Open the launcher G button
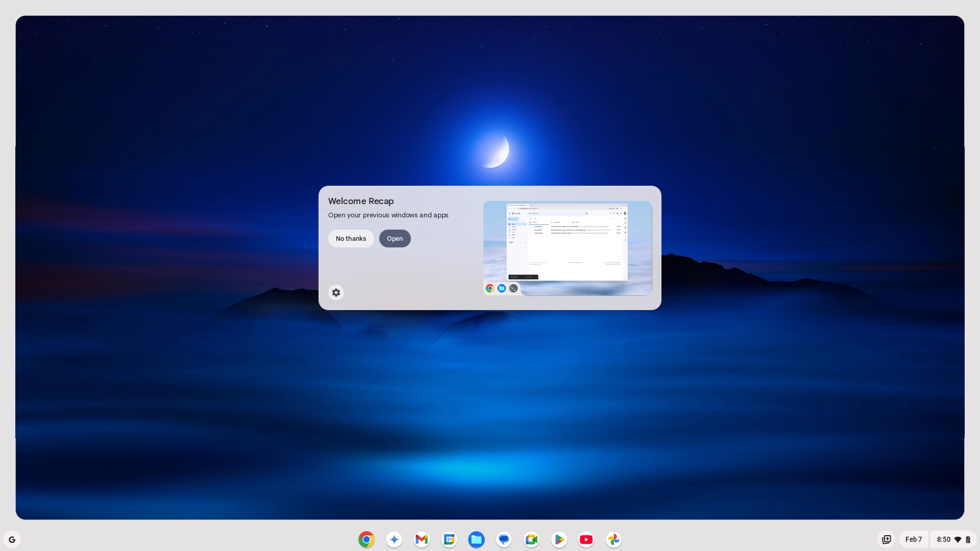This screenshot has width=980, height=551. [x=12, y=539]
